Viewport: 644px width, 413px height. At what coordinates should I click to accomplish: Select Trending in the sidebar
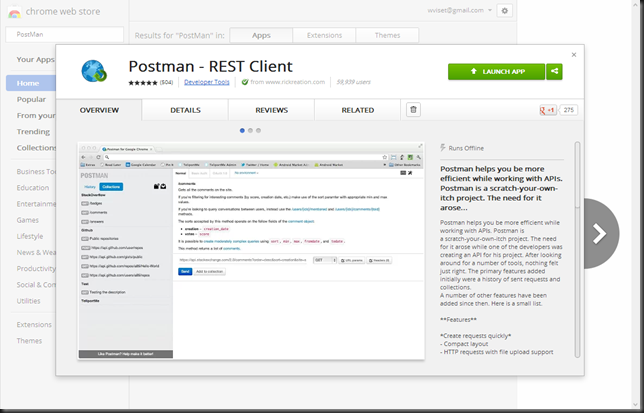(33, 132)
